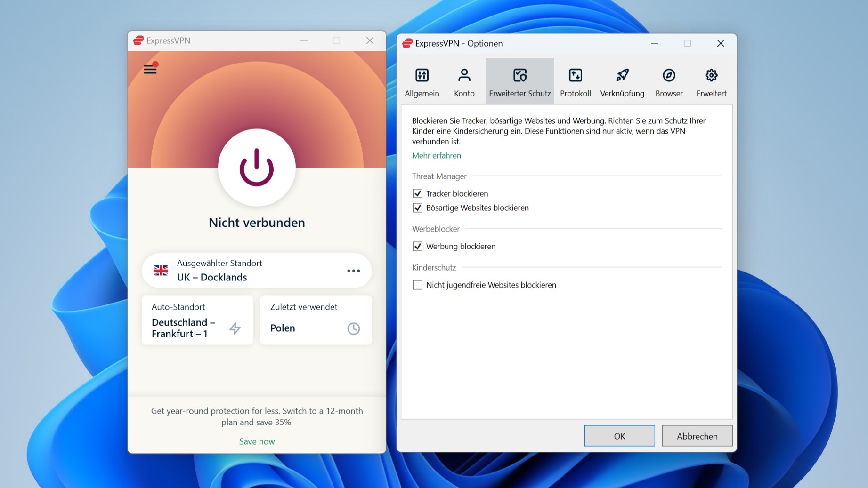Click the ExpressVPN logo in main window title
Viewport: 868px width, 488px height.
tap(138, 40)
